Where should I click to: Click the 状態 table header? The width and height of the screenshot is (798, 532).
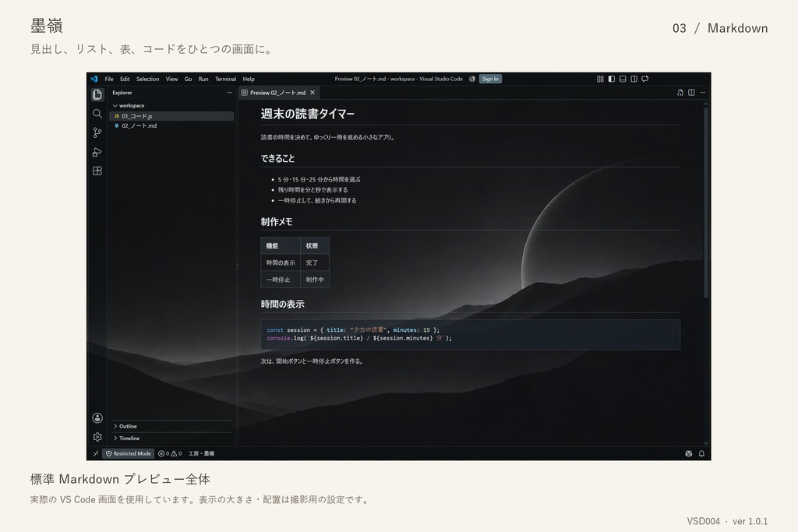pyautogui.click(x=315, y=245)
